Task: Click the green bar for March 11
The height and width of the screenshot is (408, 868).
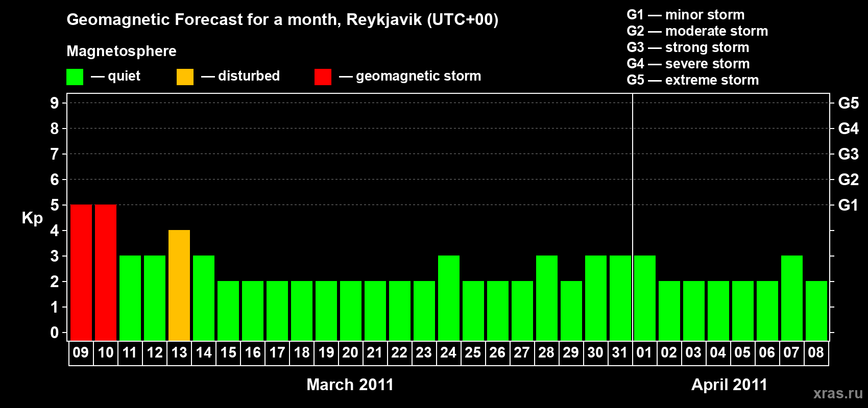Action: [130, 298]
